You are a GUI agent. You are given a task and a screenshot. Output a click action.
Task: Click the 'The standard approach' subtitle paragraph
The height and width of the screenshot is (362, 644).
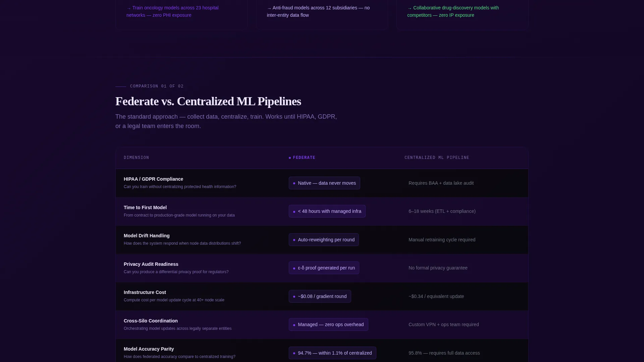point(226,121)
